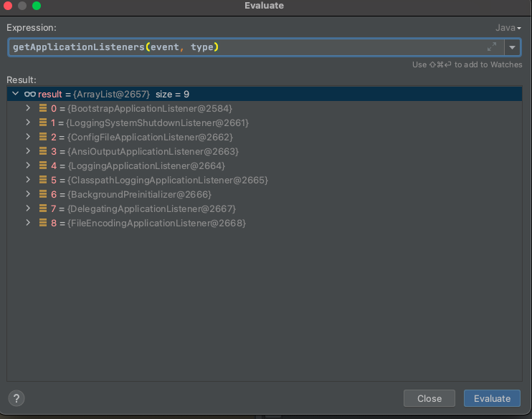Screen dimensions: 532x419
Task: Select the {BootstrapApplicationListener@2584} value text
Action: point(150,109)
